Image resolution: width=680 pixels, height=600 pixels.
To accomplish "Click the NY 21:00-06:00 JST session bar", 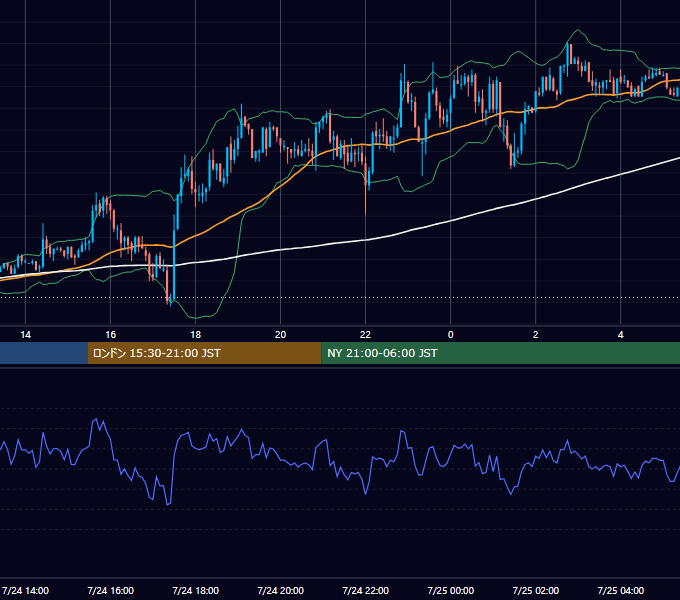I will click(500, 353).
